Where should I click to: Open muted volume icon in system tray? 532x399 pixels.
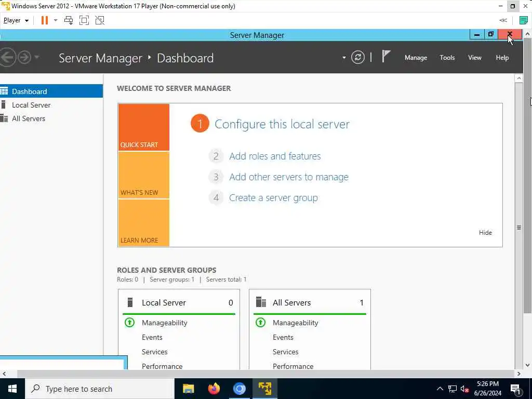pos(465,389)
